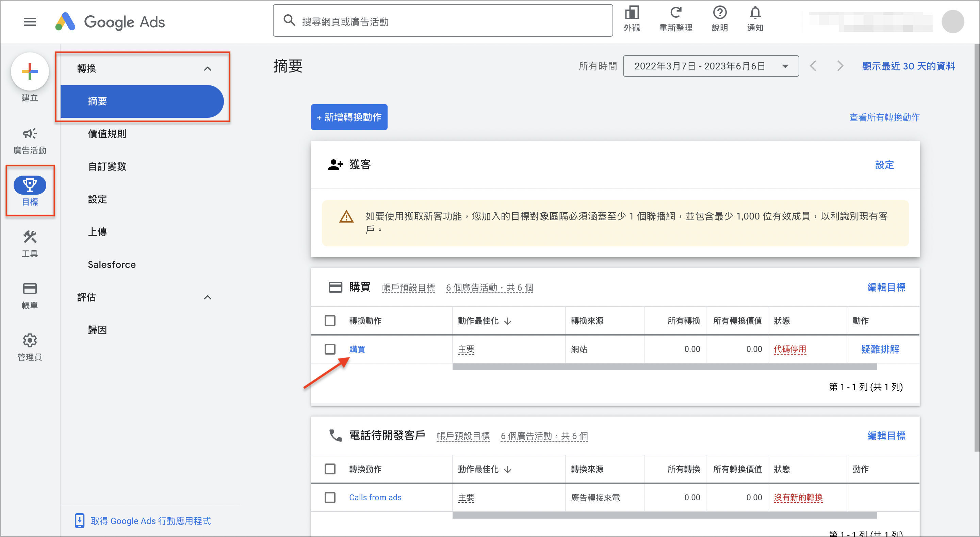The image size is (980, 537).
Task: Go to next date range arrow
Action: pyautogui.click(x=840, y=66)
